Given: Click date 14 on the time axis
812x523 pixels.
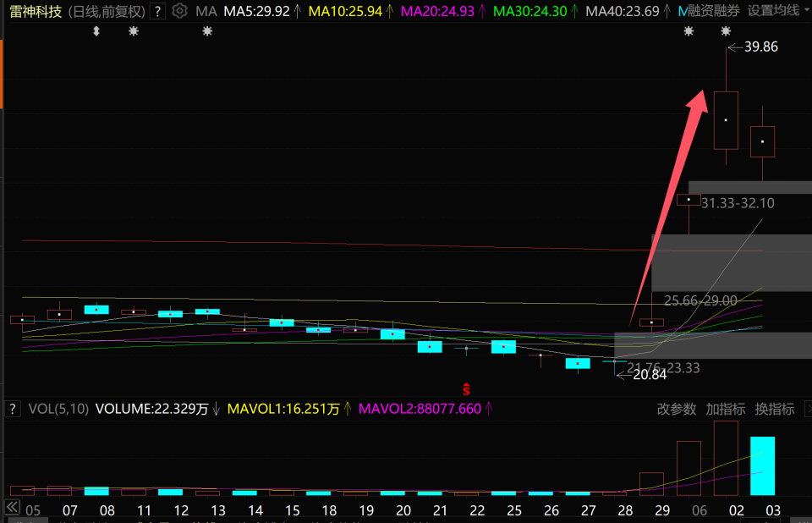Looking at the screenshot, I should [255, 510].
